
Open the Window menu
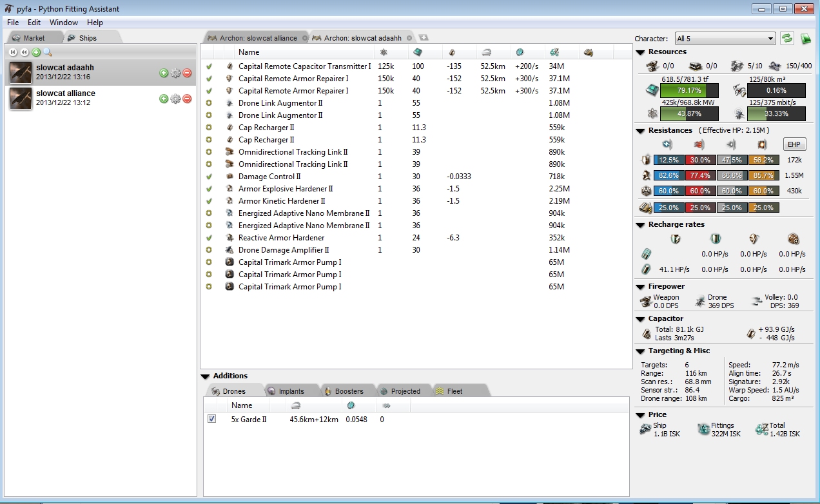point(64,23)
